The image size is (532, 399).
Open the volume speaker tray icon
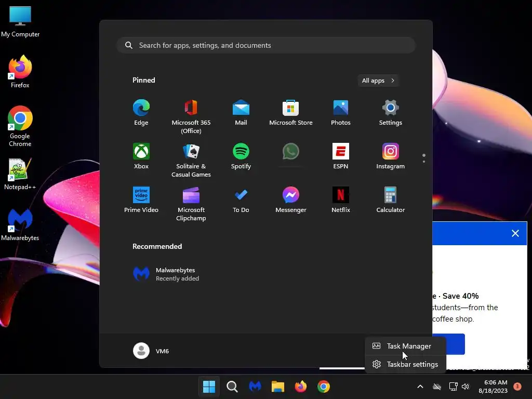(465, 387)
